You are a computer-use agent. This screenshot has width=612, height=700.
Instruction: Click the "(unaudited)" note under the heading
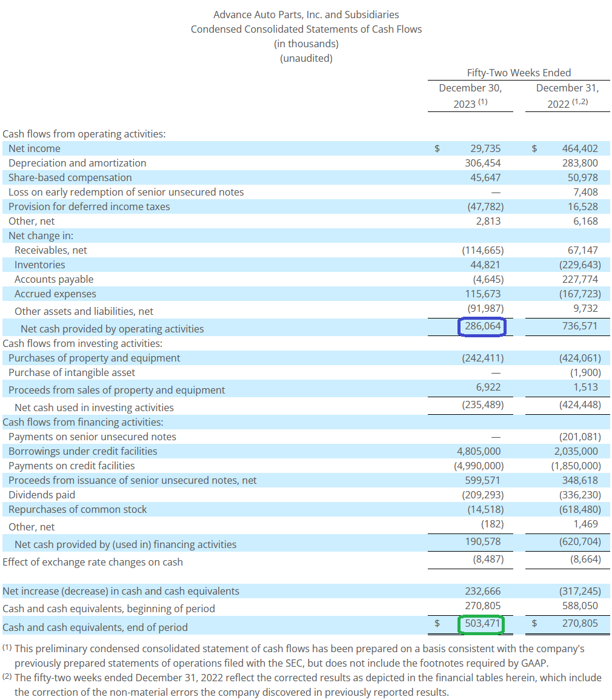pos(306,59)
